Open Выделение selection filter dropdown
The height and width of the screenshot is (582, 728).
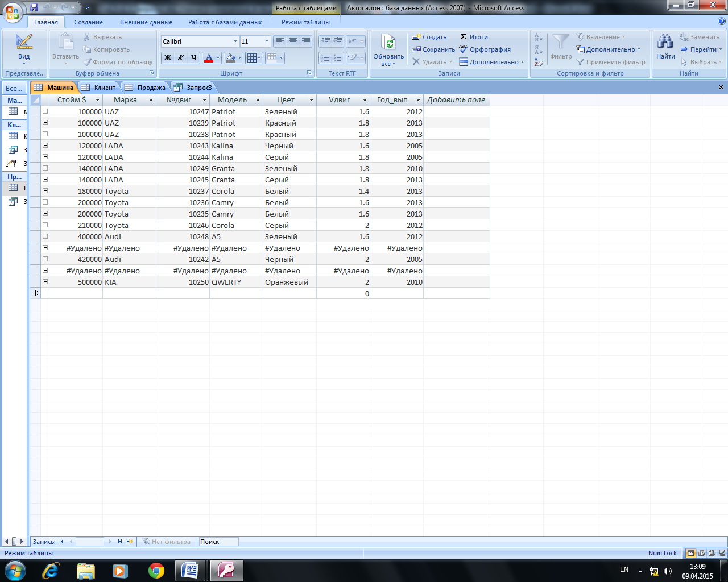[x=601, y=37]
